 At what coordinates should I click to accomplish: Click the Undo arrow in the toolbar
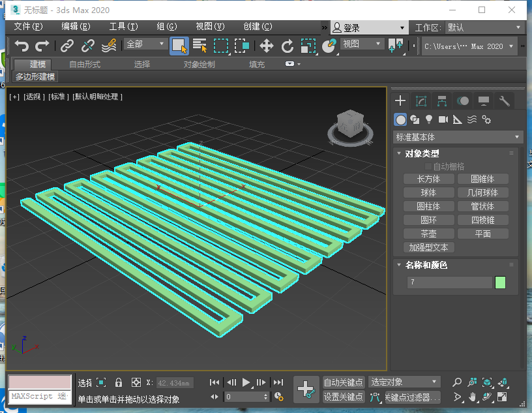click(22, 46)
